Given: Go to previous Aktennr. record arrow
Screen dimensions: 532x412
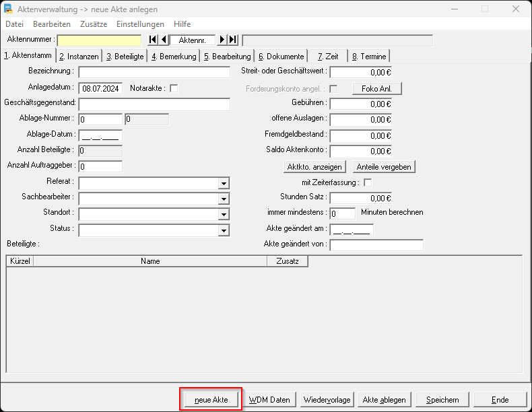Looking at the screenshot, I should 164,40.
